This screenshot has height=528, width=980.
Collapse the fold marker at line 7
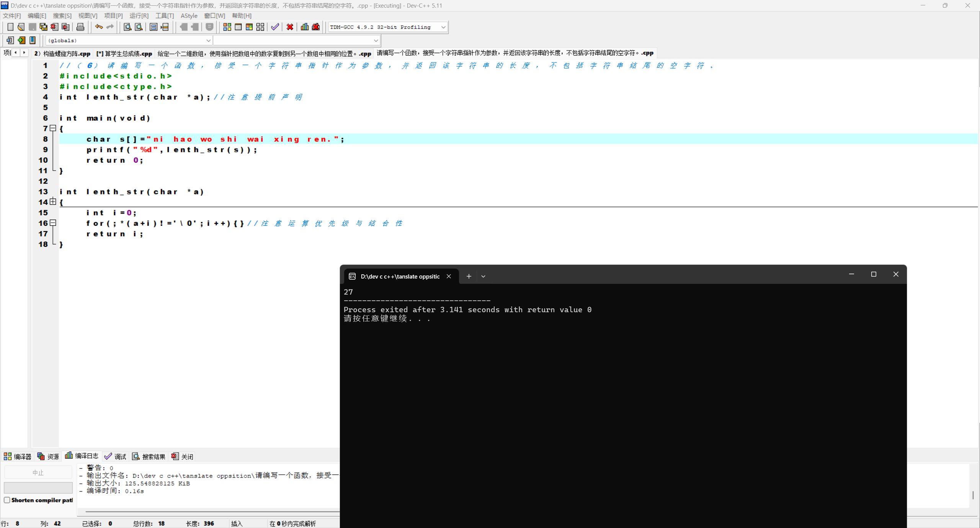point(53,129)
